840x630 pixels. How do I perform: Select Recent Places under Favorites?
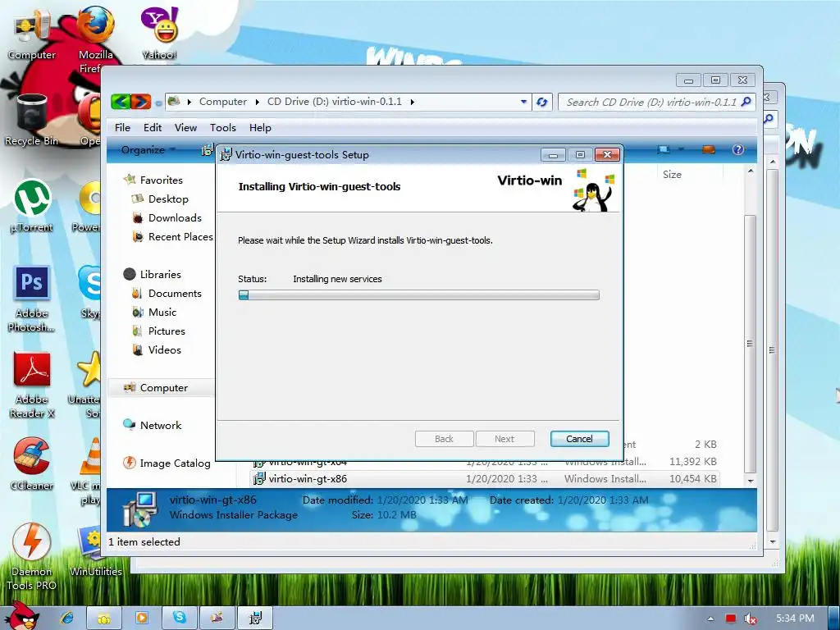point(180,236)
